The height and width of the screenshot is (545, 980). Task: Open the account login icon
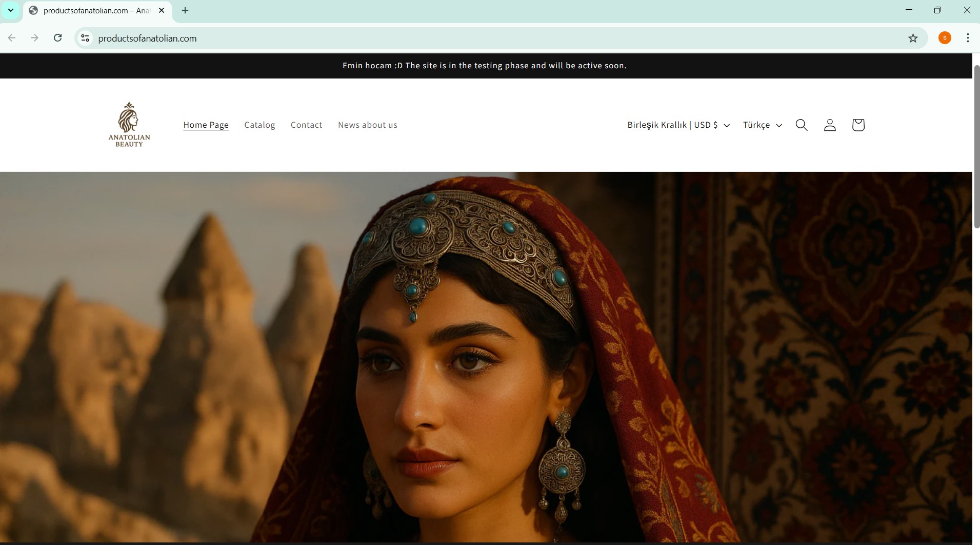pos(830,125)
